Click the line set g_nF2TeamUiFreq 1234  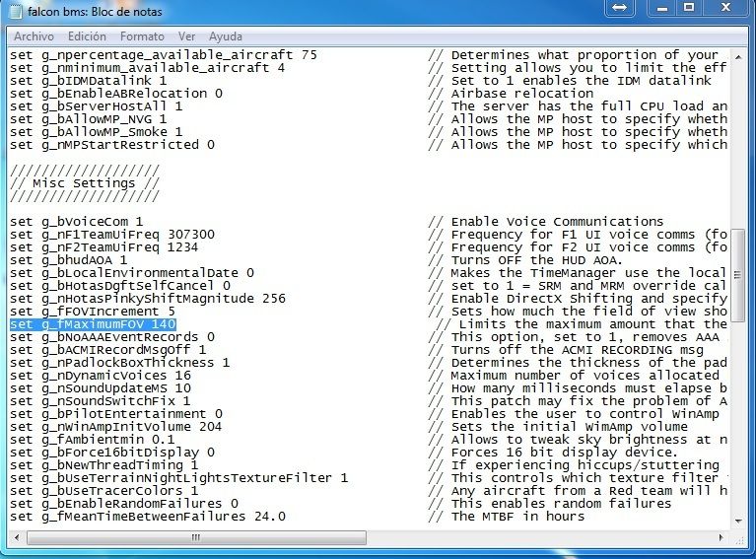pyautogui.click(x=103, y=247)
